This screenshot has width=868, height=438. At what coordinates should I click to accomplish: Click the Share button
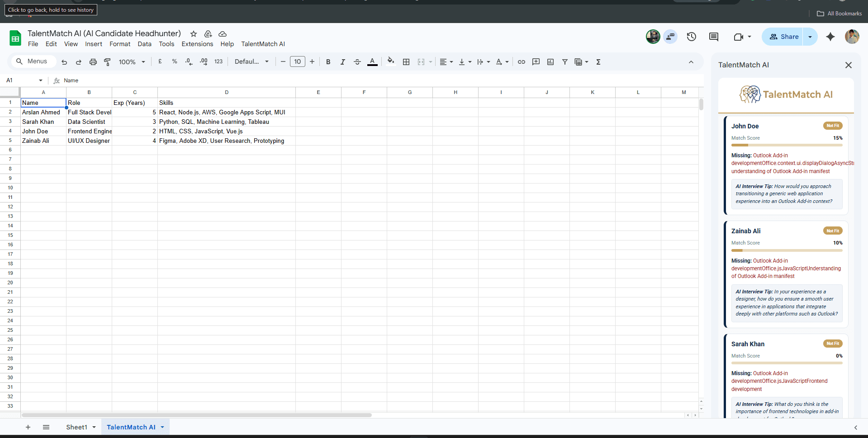pyautogui.click(x=784, y=37)
